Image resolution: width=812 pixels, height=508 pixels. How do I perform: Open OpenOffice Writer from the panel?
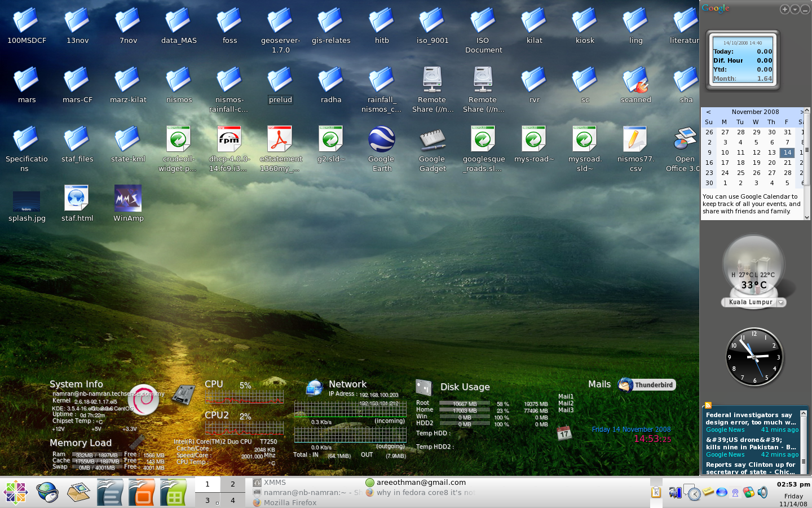pyautogui.click(x=110, y=492)
